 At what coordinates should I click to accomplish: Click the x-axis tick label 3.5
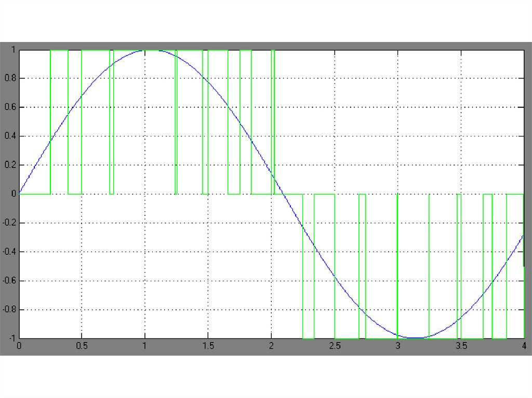point(461,345)
